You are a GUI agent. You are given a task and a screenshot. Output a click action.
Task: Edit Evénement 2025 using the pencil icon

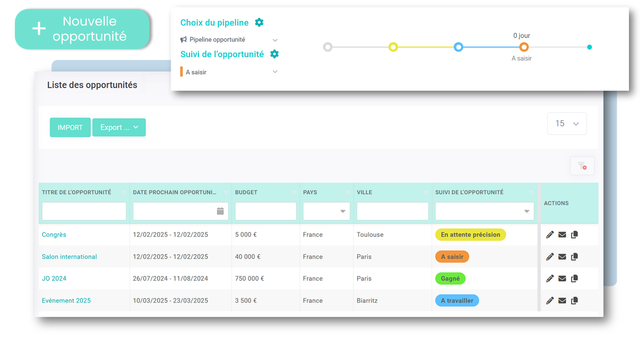550,301
